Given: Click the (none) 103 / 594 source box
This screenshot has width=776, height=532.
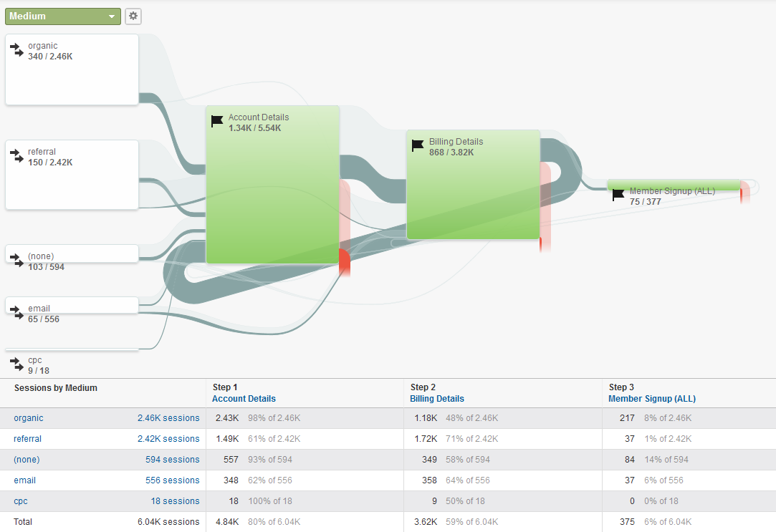Looking at the screenshot, I should 72,253.
